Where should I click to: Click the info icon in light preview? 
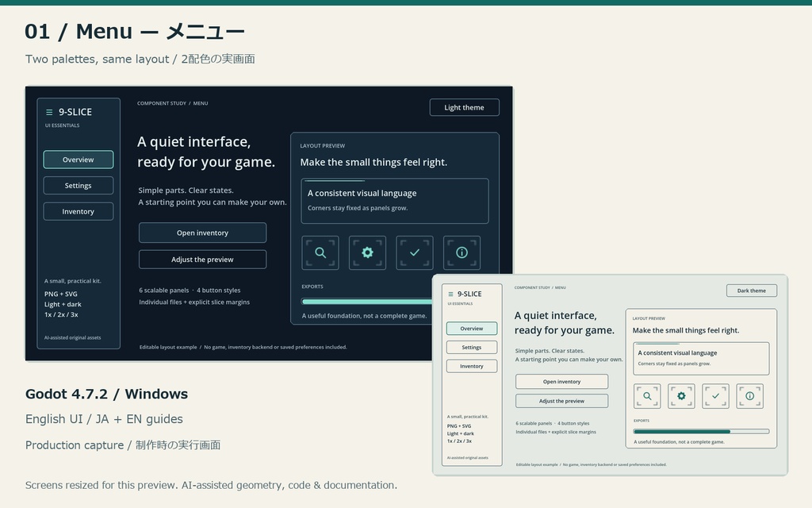point(750,396)
